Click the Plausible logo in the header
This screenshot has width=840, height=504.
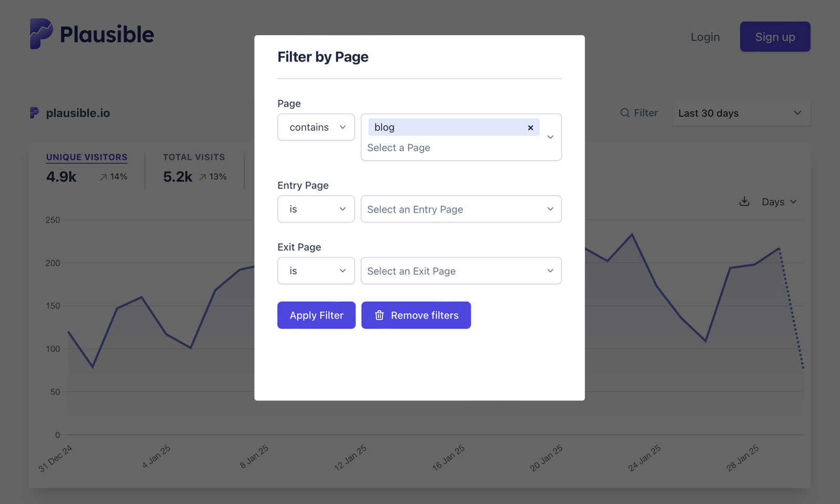[x=92, y=34]
